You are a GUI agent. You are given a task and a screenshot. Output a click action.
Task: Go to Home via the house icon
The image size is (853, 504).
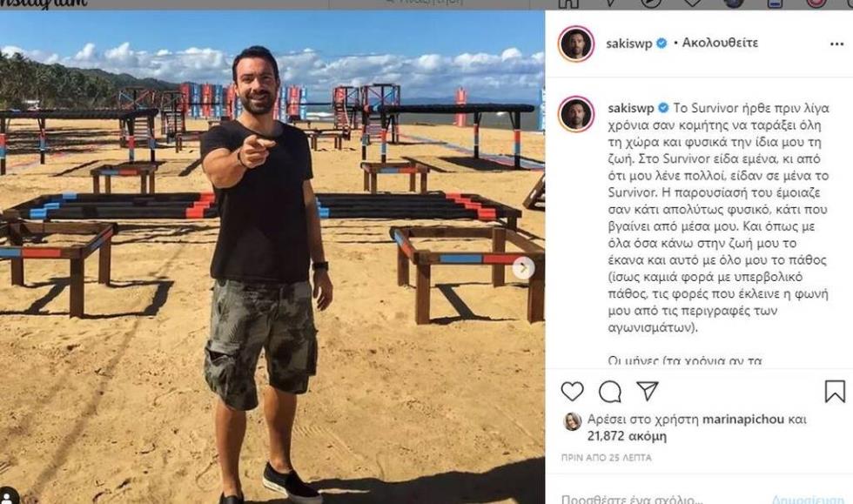click(x=568, y=3)
